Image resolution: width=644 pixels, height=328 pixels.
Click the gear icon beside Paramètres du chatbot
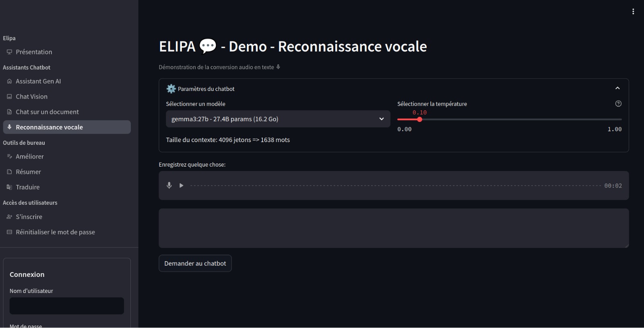click(171, 89)
